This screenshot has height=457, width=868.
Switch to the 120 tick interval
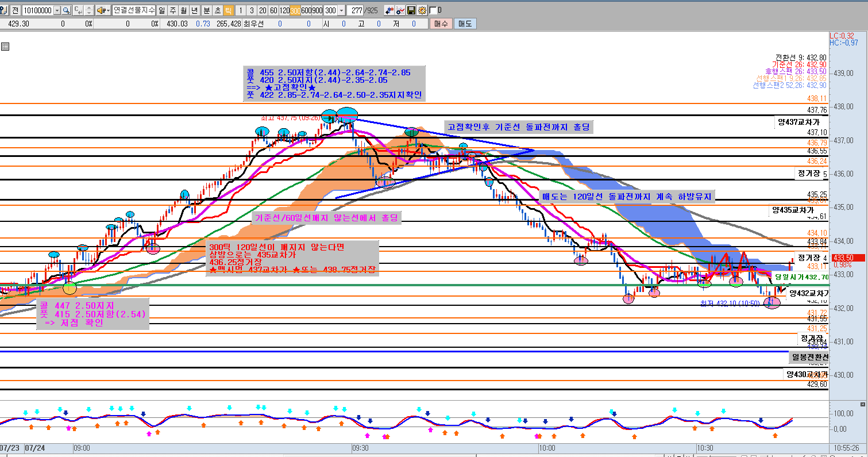(x=284, y=10)
